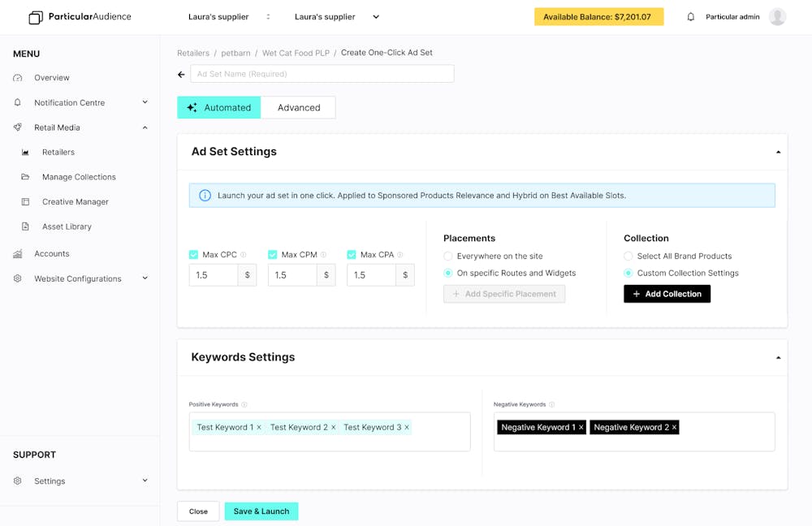Switch to the Advanced tab
812x526 pixels.
298,108
